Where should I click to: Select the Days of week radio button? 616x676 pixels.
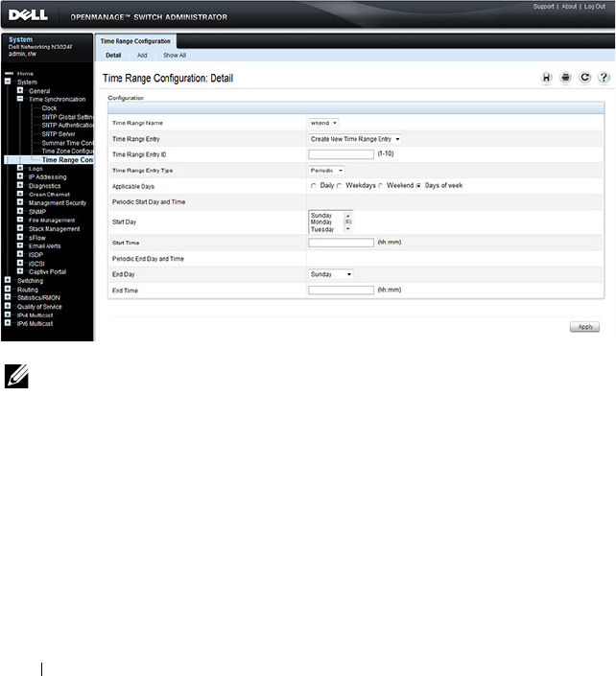(x=418, y=186)
